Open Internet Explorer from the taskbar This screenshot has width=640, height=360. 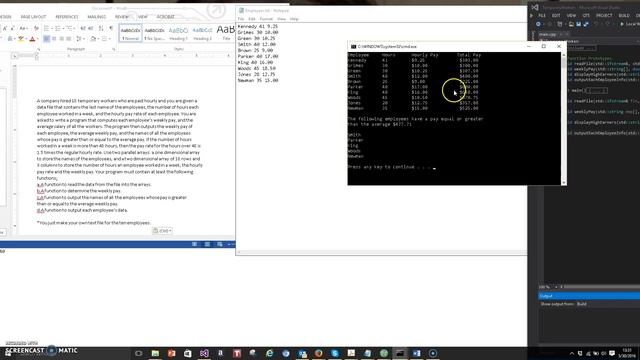tap(269, 353)
